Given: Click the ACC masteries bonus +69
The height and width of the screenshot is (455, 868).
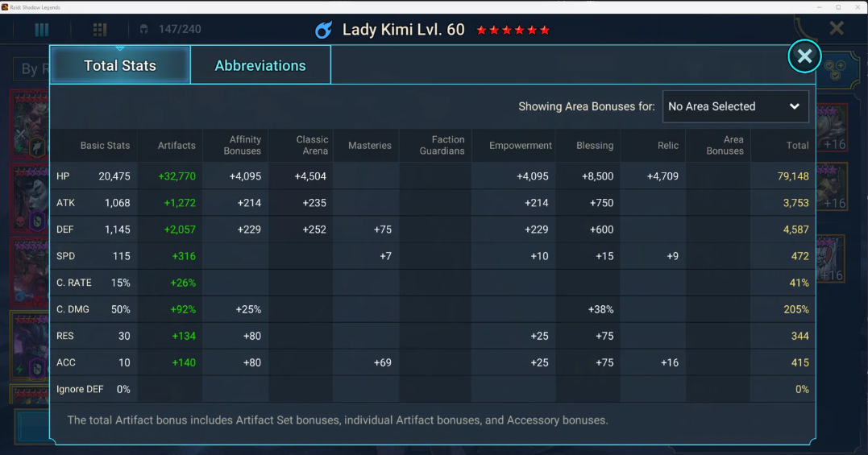Looking at the screenshot, I should point(383,362).
